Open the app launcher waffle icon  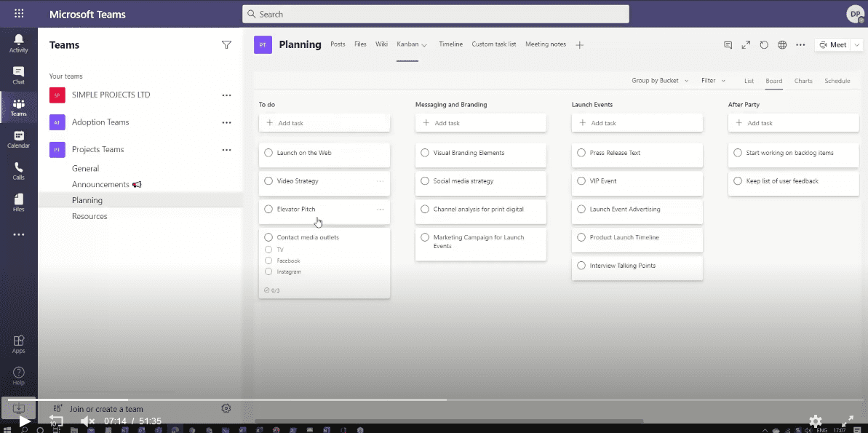(19, 14)
